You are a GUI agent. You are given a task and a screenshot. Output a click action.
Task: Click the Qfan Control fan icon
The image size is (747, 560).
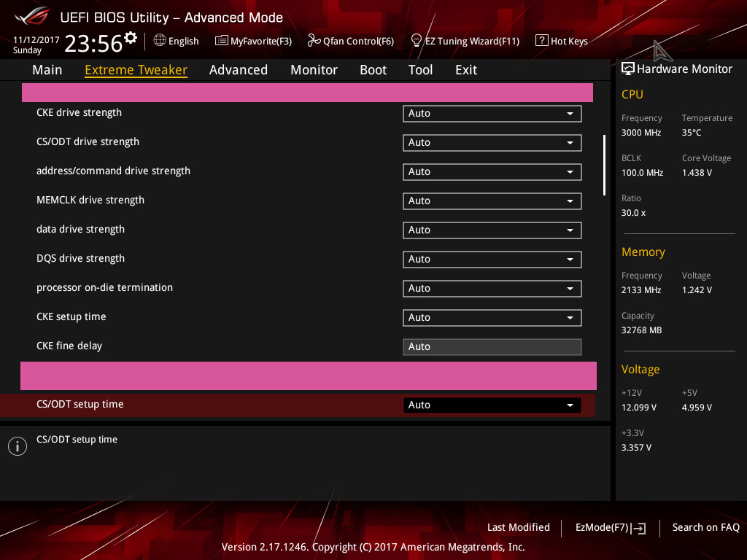click(314, 41)
